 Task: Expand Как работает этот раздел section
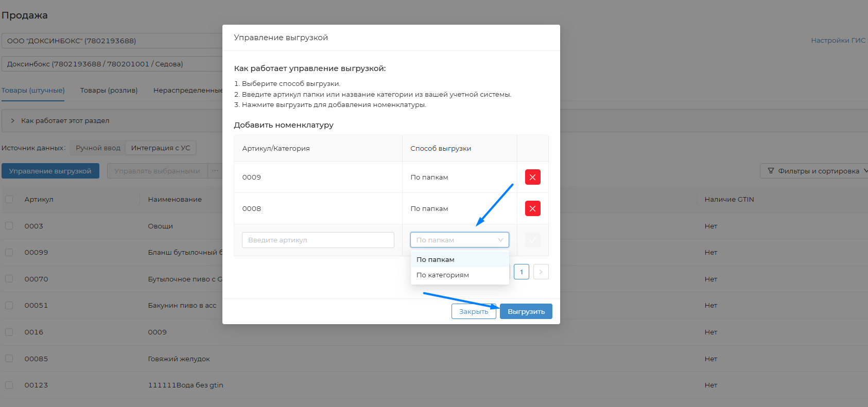pyautogui.click(x=65, y=120)
